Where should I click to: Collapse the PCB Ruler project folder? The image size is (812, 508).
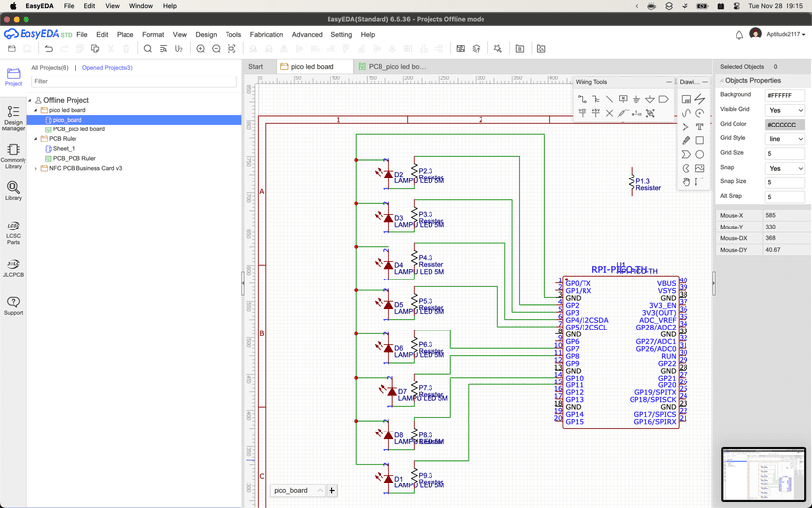point(36,139)
